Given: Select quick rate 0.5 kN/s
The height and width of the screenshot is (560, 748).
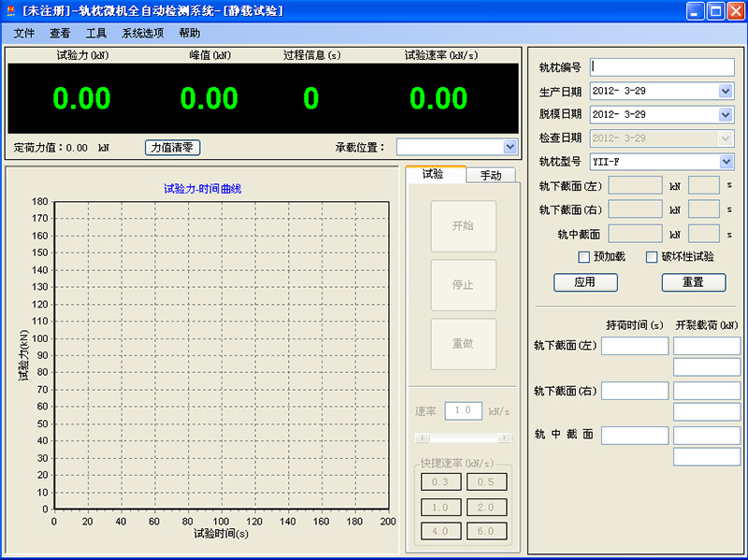Looking at the screenshot, I should 486,481.
